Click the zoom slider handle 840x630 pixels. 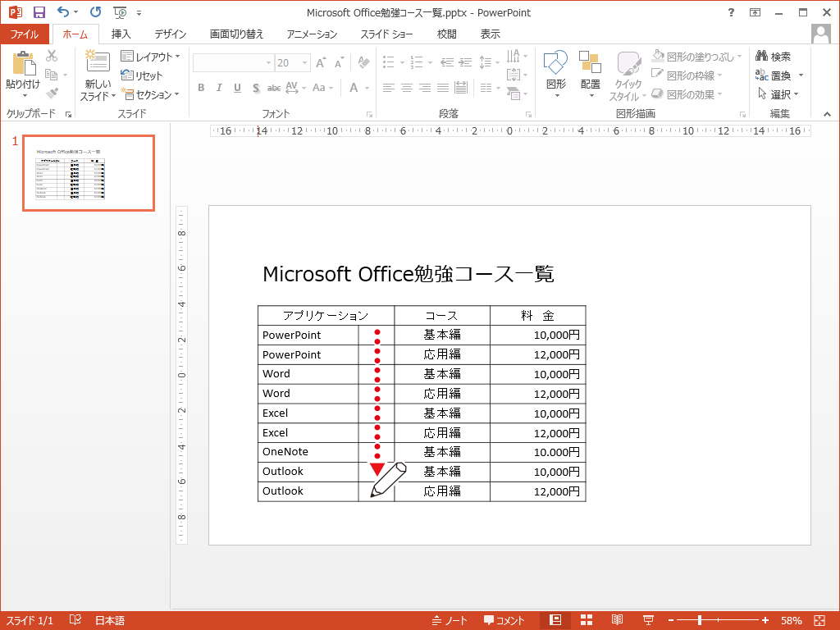pos(700,620)
